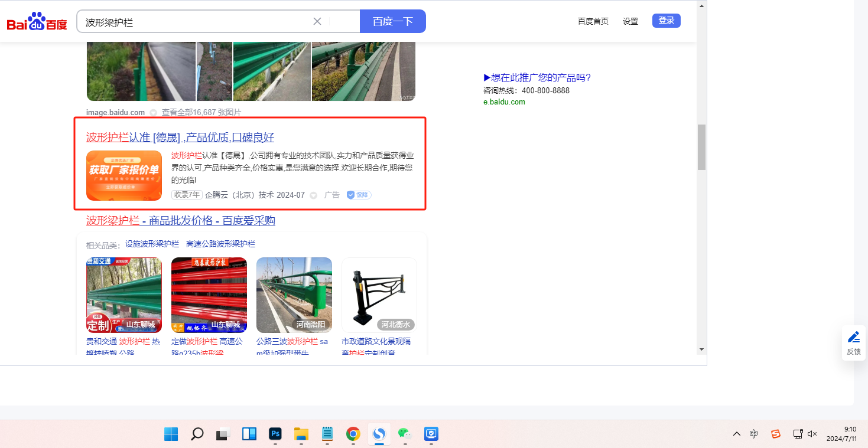Open the 企腾云（北京）技术 source link
This screenshot has width=868, height=448.
[x=239, y=195]
